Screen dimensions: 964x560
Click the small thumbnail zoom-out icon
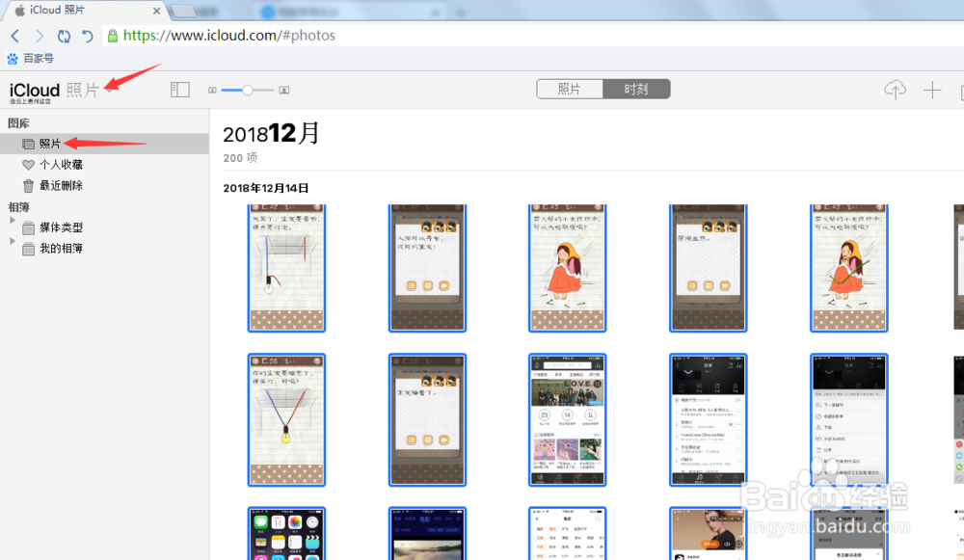[213, 91]
